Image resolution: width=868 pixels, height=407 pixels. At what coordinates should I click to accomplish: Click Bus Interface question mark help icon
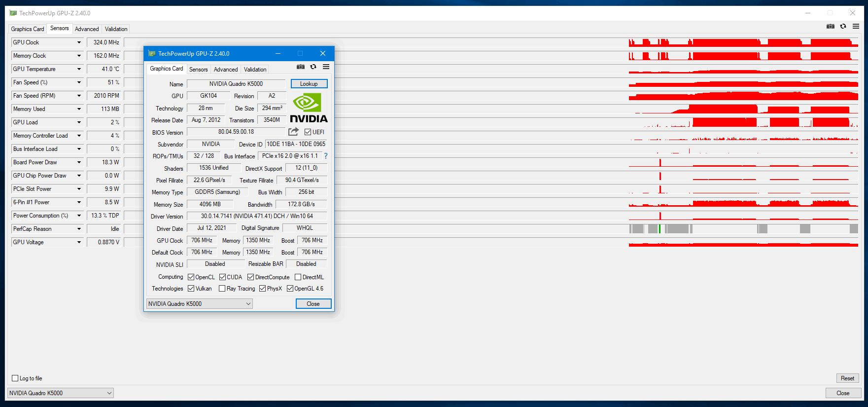pos(326,156)
